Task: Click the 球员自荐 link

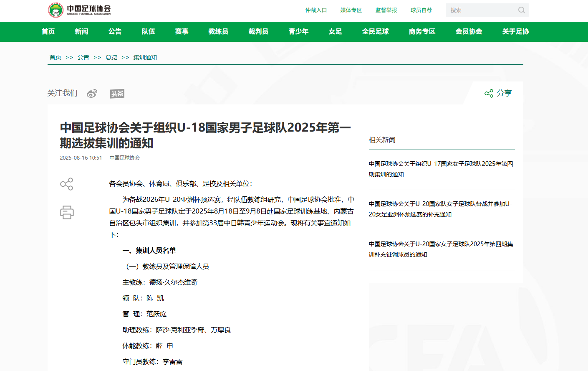Action: (421, 10)
